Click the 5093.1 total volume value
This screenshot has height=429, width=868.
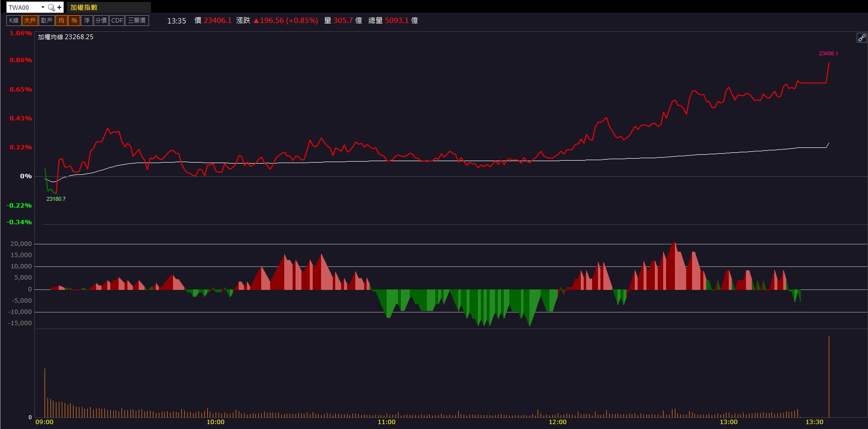397,21
